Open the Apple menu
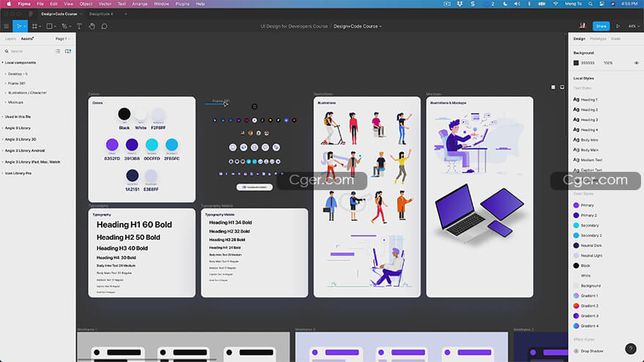This screenshot has width=644, height=362. [x=9, y=4]
